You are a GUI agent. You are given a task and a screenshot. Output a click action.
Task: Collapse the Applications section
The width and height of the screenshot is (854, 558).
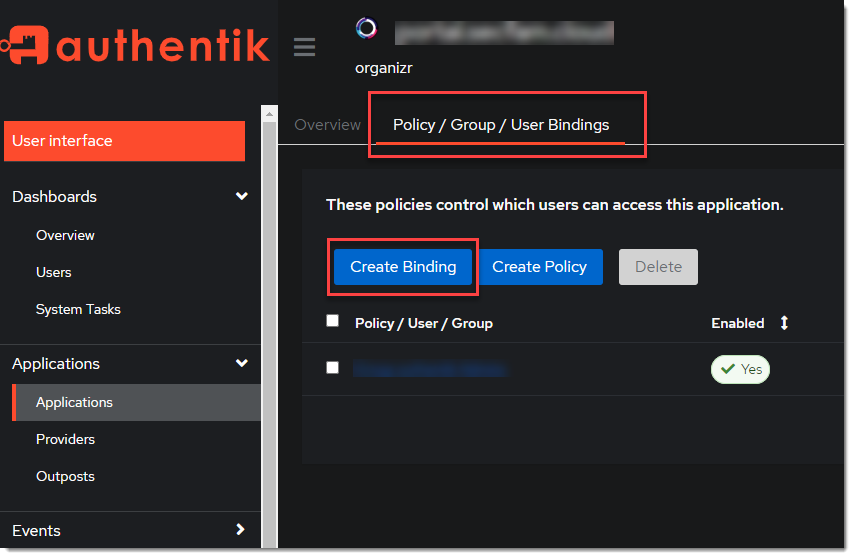pyautogui.click(x=241, y=364)
